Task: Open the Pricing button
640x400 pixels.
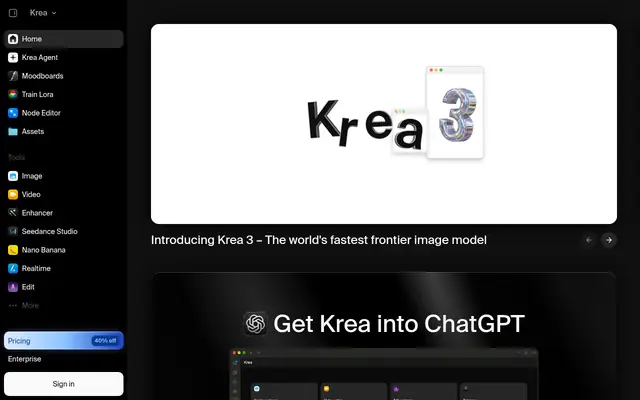Action: click(x=64, y=340)
